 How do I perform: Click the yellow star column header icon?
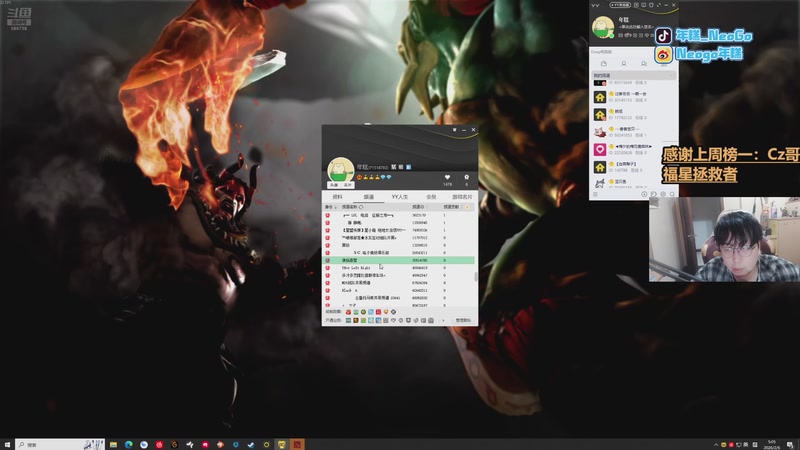point(467,207)
